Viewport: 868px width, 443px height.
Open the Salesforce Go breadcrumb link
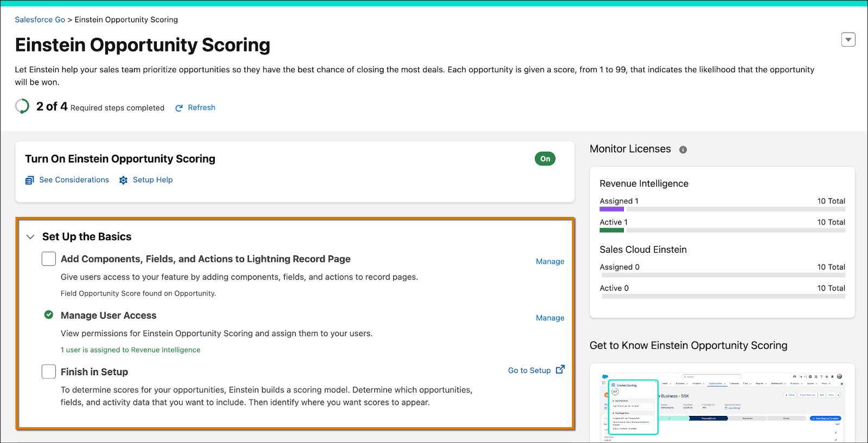point(40,20)
